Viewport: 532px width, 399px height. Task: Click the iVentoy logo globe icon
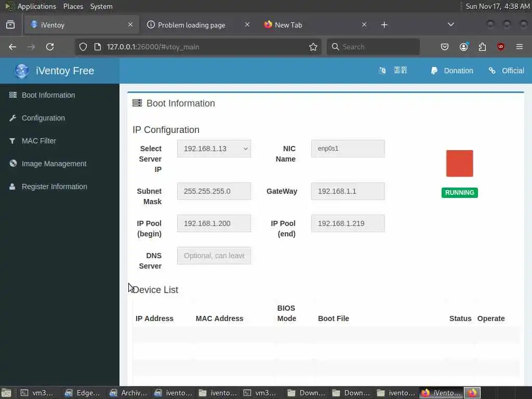point(22,71)
